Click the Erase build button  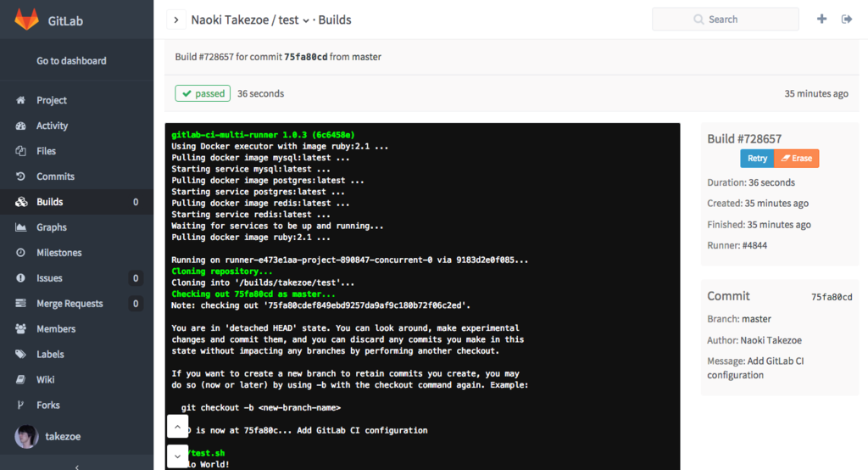797,159
